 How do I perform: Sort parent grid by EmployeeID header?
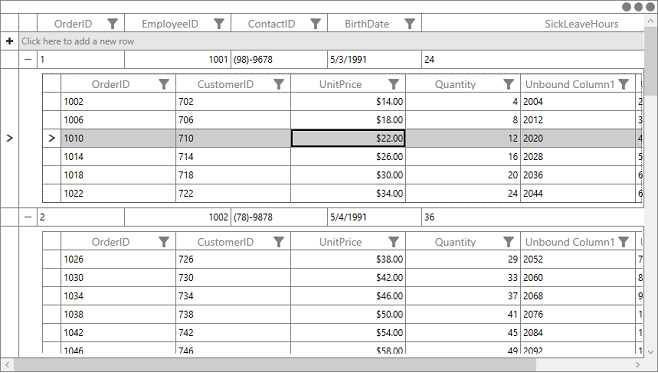pos(170,24)
